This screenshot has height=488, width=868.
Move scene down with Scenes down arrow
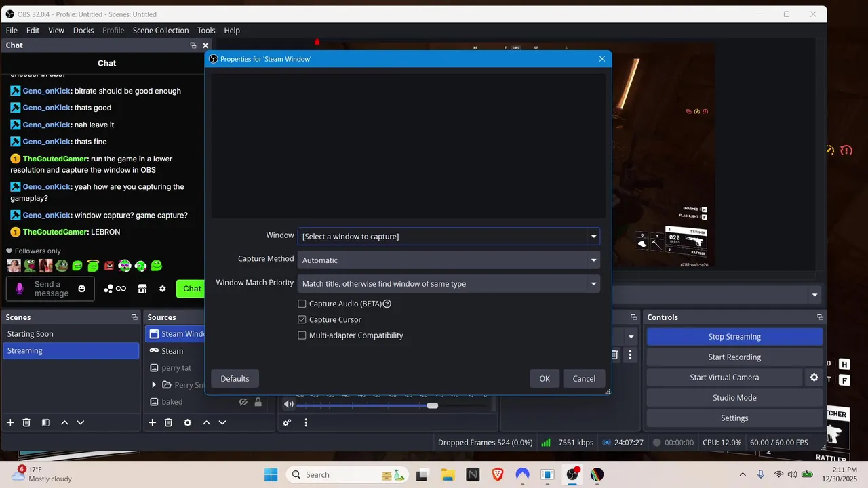80,422
